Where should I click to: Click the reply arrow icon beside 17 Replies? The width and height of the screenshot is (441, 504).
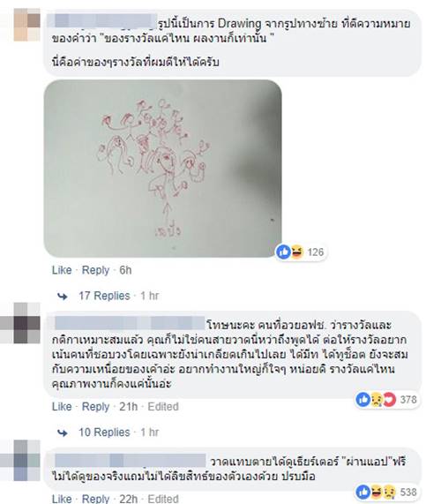(63, 297)
